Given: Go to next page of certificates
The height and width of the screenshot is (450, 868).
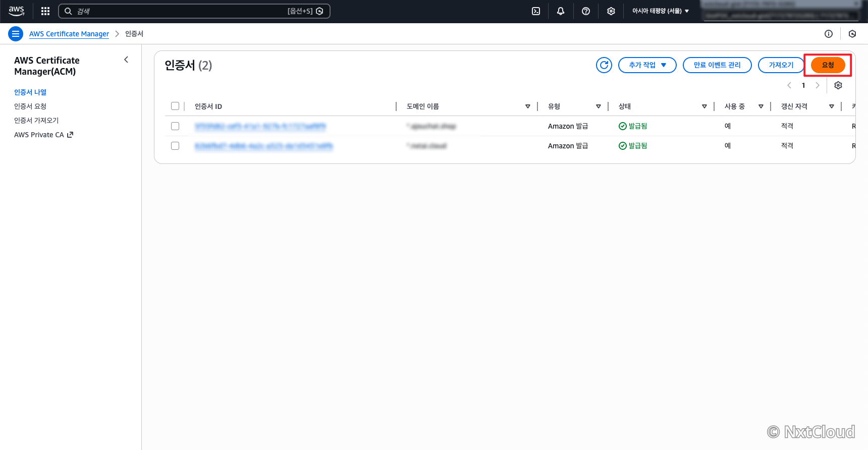Looking at the screenshot, I should coord(818,85).
